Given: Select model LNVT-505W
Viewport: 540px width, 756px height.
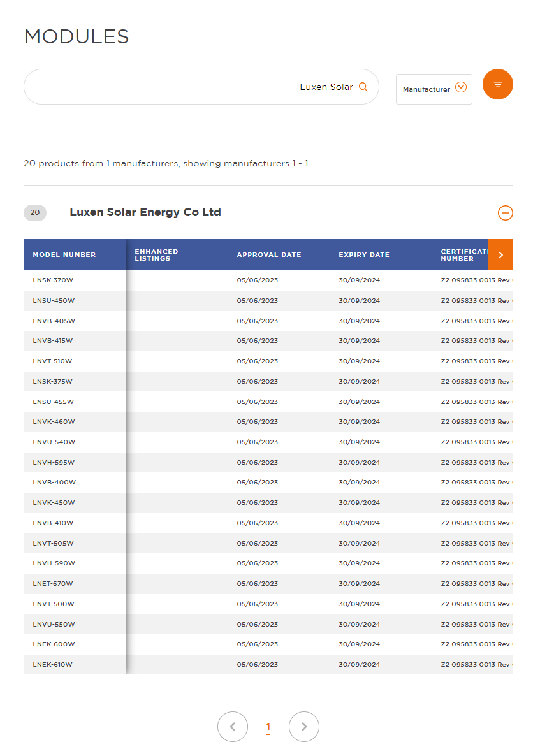Looking at the screenshot, I should coord(53,543).
